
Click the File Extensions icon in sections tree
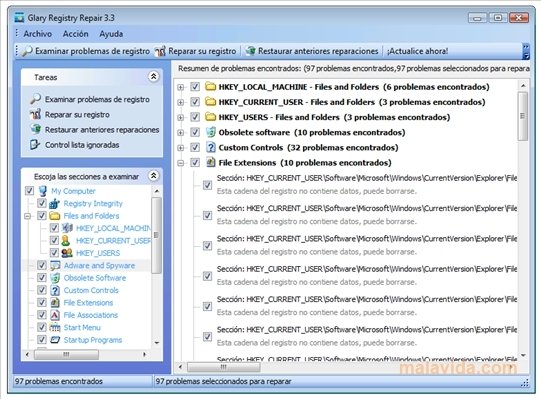[x=55, y=302]
